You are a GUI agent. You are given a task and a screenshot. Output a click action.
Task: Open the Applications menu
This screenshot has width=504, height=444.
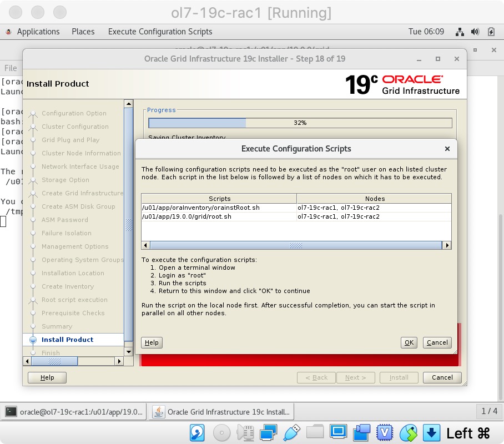coord(38,32)
